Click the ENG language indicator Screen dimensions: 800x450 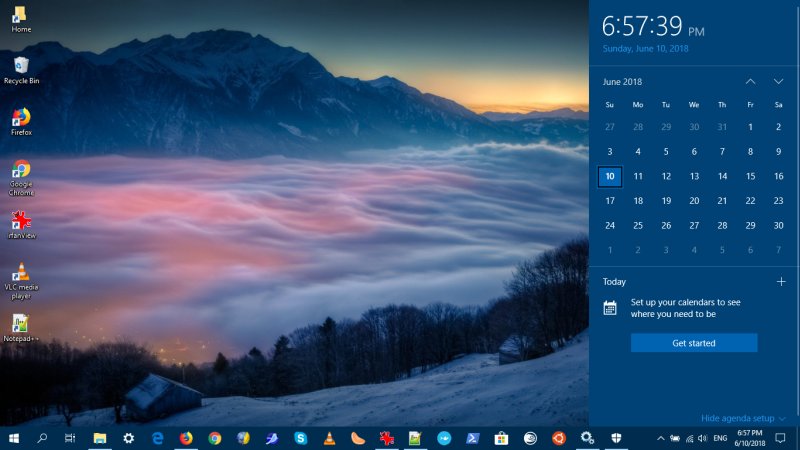pos(720,438)
